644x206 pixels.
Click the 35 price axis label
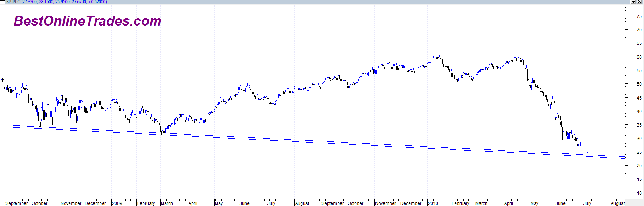(x=639, y=125)
